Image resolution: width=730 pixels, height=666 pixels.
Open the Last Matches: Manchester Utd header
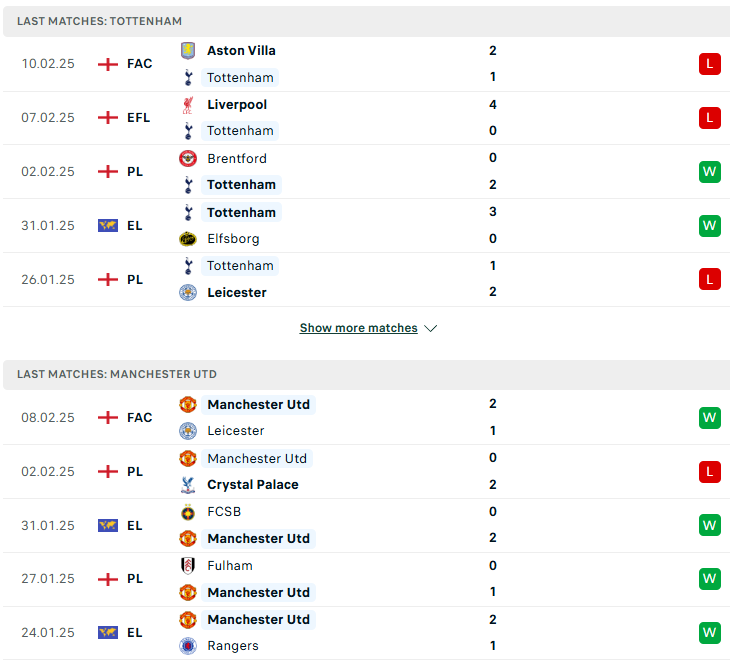click(x=117, y=374)
